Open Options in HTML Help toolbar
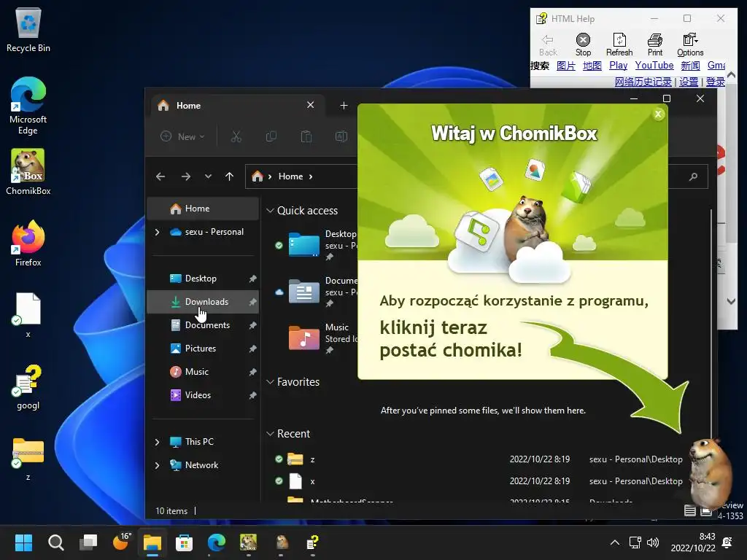This screenshot has height=560, width=747. (x=690, y=44)
